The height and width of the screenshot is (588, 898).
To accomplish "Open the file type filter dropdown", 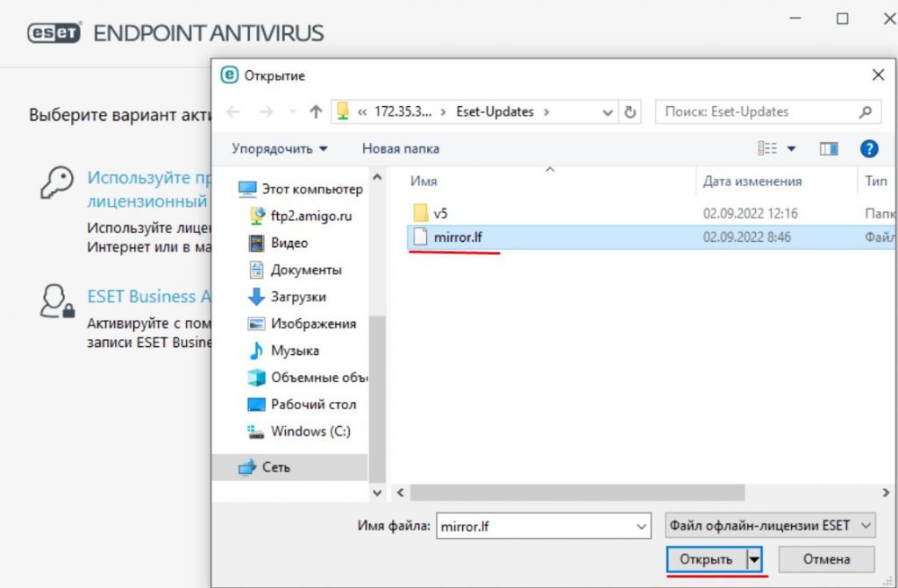I will (x=770, y=526).
